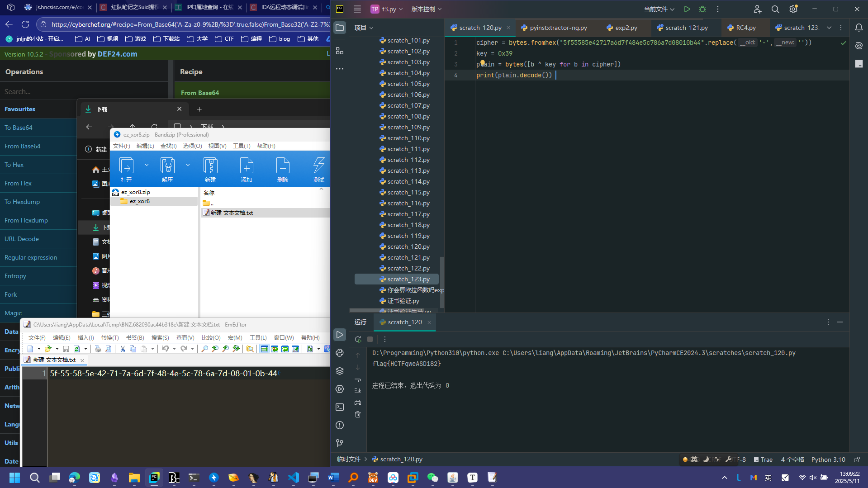Rerun scratch_120 in the Run panel
The width and height of the screenshot is (868, 488).
point(358,339)
